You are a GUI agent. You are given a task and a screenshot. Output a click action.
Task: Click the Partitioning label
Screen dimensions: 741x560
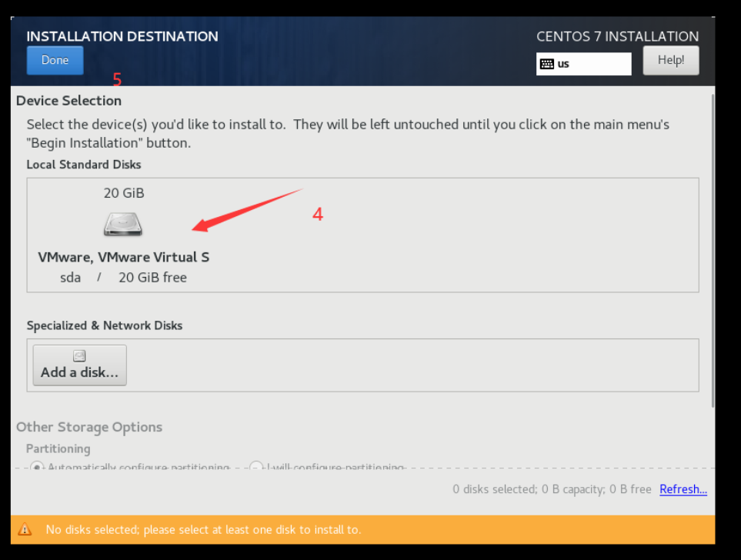click(58, 448)
